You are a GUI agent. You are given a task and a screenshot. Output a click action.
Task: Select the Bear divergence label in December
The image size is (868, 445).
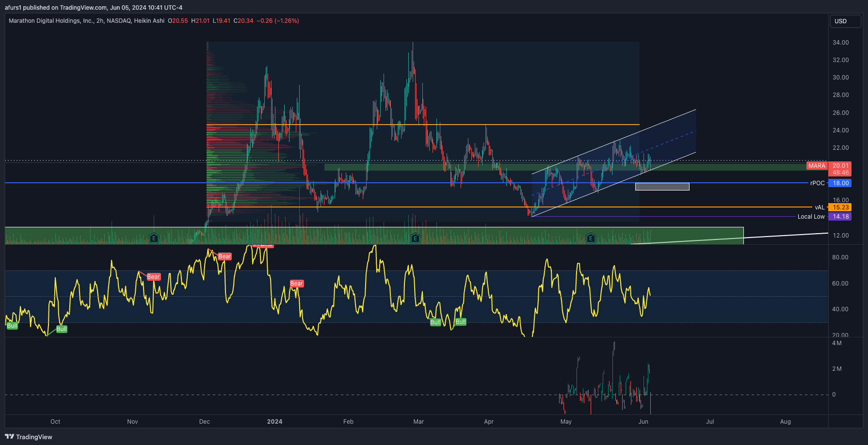tap(225, 256)
